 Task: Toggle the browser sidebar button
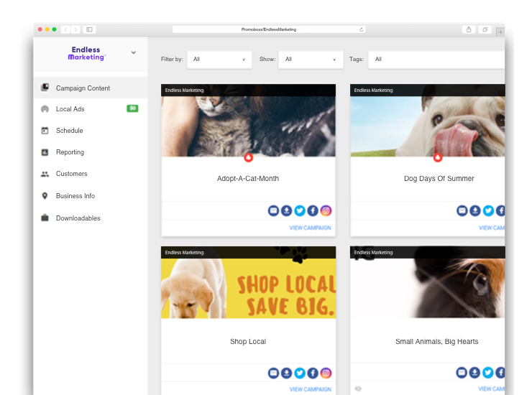coord(90,29)
